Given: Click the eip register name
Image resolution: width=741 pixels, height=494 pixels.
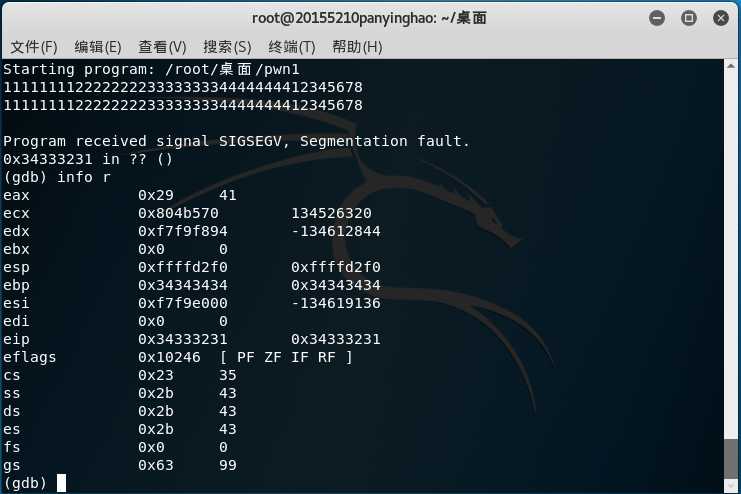Looking at the screenshot, I should 16,339.
